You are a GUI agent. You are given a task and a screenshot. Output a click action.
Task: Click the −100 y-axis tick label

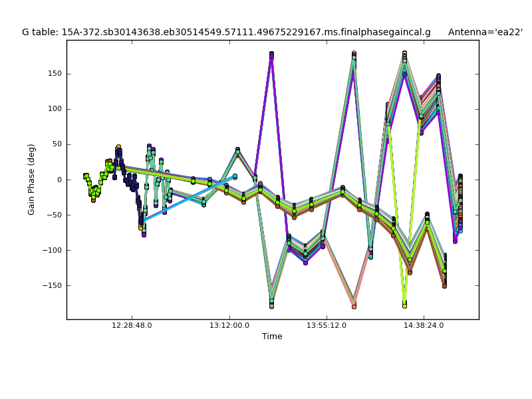51,250
